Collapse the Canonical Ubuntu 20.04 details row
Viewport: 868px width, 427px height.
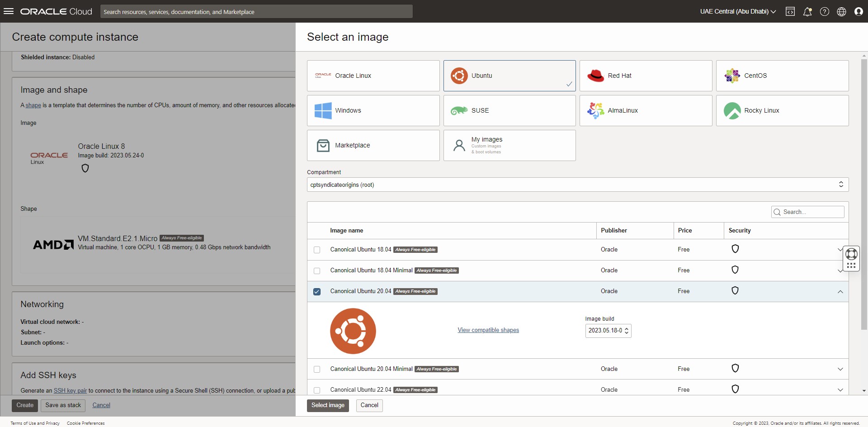click(x=840, y=291)
